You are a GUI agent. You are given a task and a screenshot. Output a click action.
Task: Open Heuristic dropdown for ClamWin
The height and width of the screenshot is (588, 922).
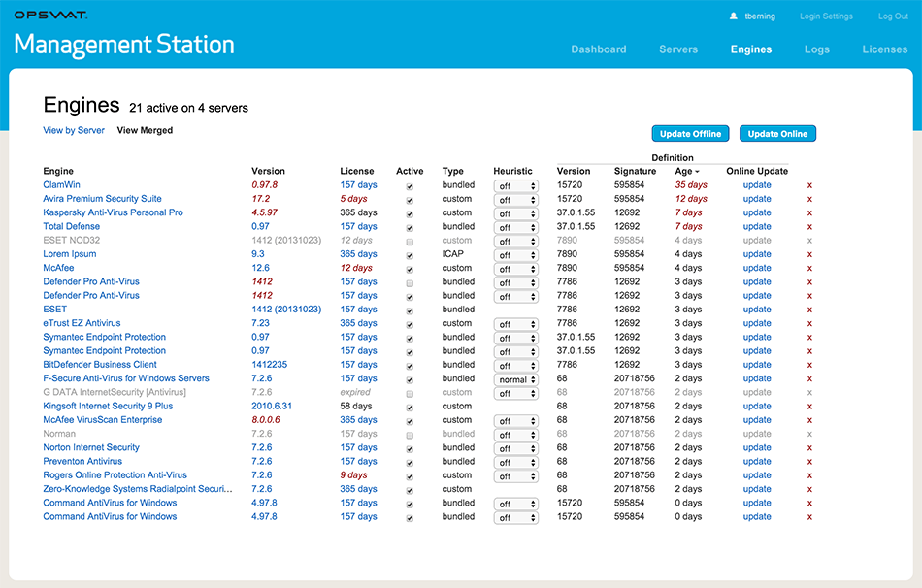[515, 185]
